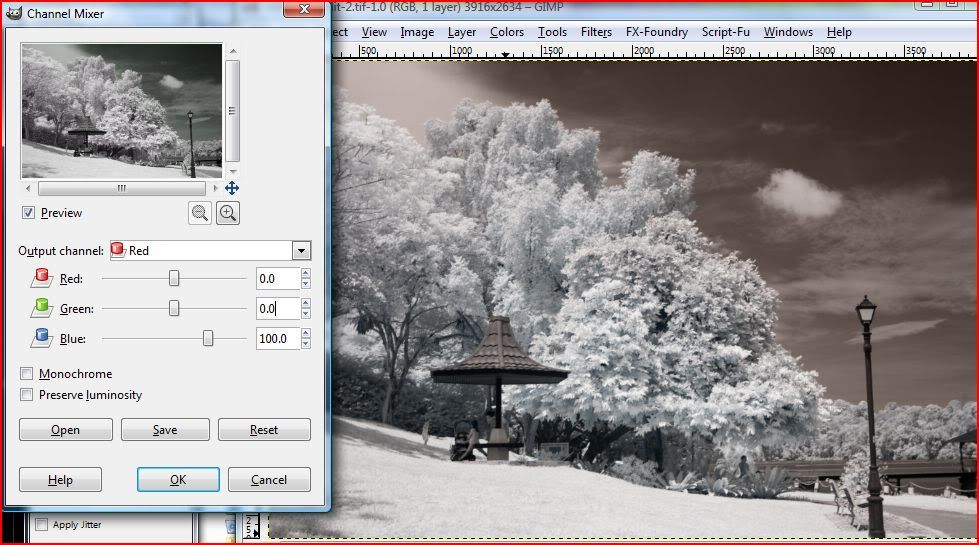Click the preview vertical scrollbar handle
Image resolution: width=979 pixels, height=545 pixels.
point(232,111)
